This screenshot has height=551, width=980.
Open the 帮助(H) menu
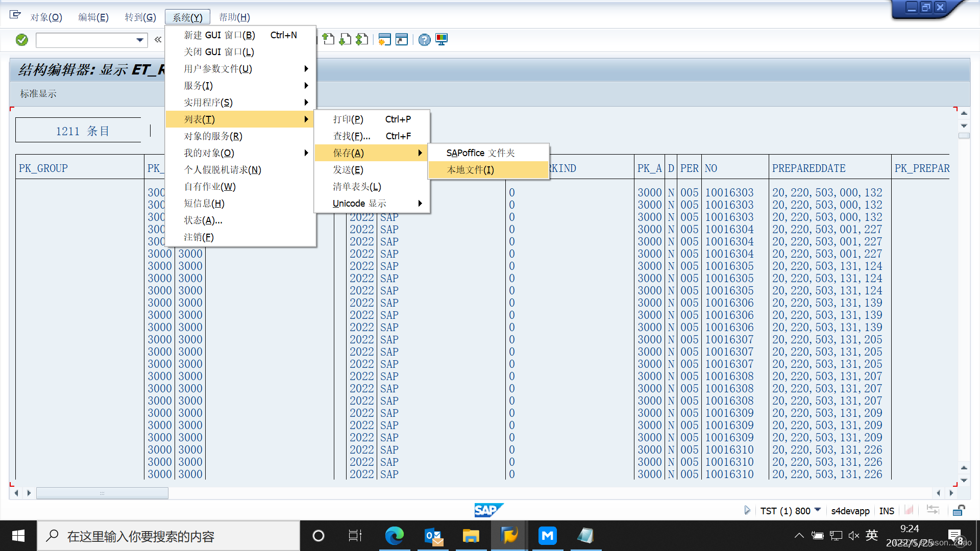[x=234, y=17]
